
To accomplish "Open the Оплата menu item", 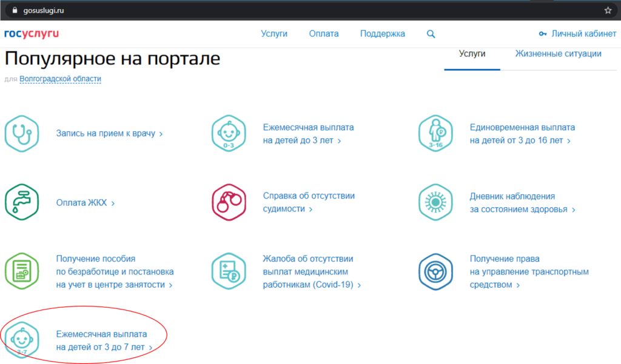I will 324,34.
